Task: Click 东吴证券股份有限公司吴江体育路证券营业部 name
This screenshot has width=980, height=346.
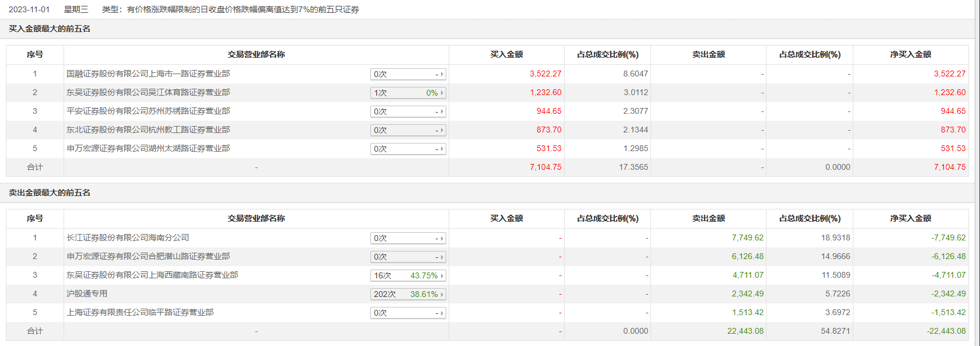Action: pos(148,92)
